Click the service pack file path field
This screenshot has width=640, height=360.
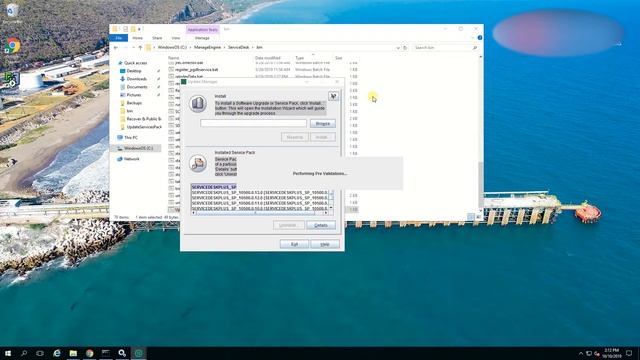pyautogui.click(x=253, y=123)
